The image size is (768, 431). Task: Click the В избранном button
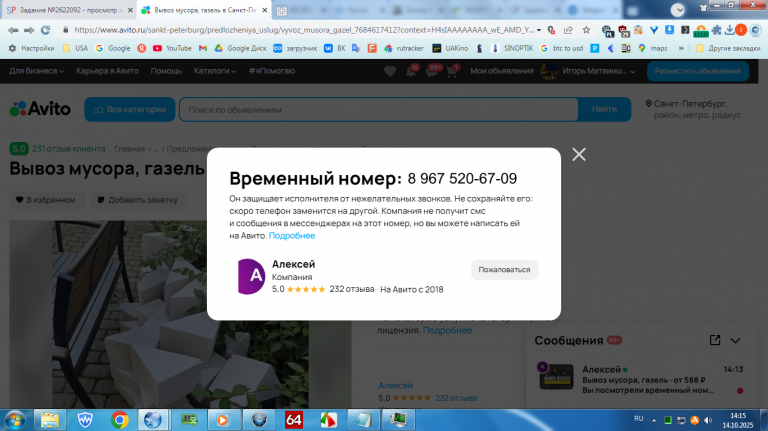(x=47, y=200)
